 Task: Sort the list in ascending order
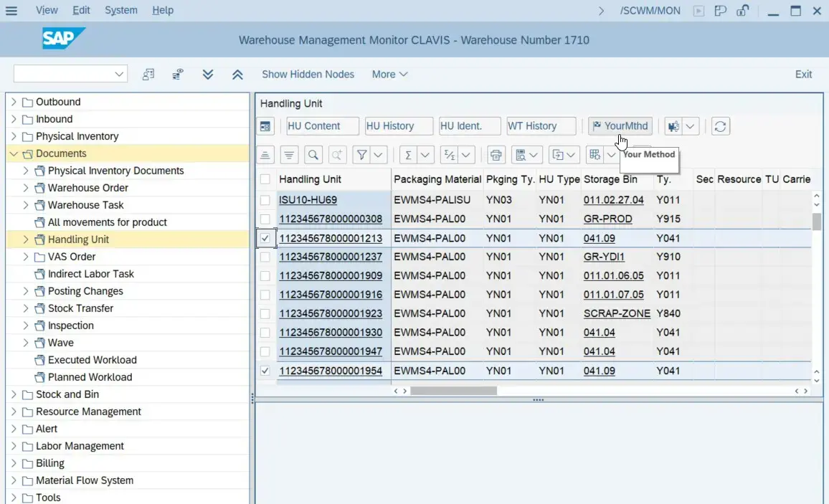click(x=265, y=155)
